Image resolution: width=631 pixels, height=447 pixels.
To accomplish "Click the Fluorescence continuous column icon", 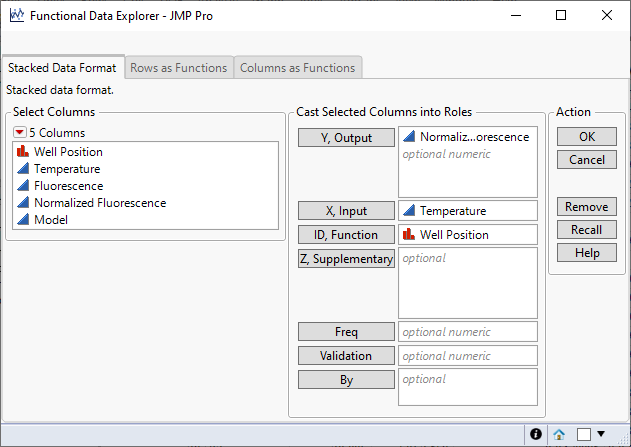I will pyautogui.click(x=23, y=186).
